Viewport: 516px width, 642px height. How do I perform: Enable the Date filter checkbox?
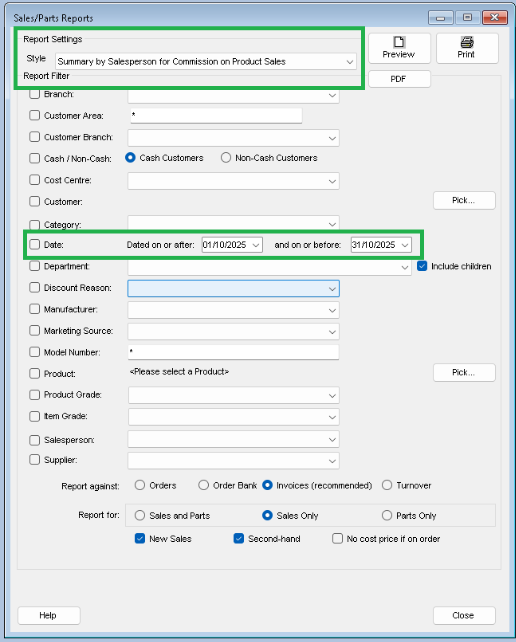pos(34,244)
